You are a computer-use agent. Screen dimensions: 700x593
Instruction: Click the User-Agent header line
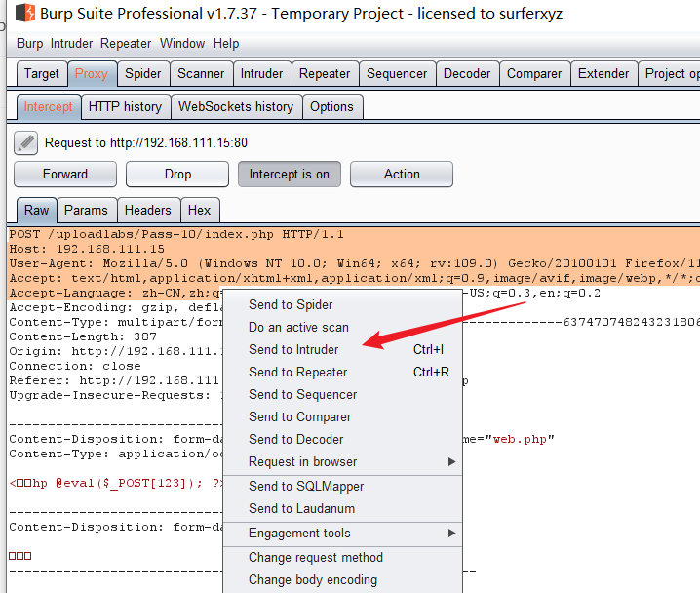355,264
